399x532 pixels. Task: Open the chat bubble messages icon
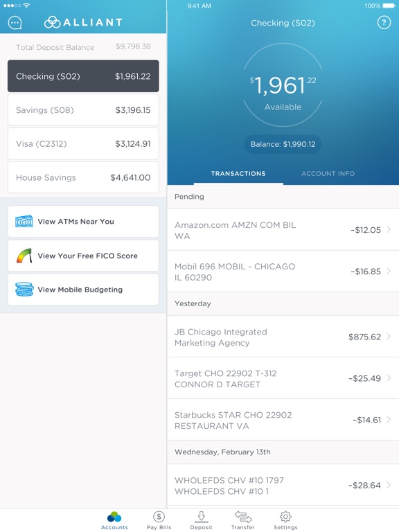(15, 23)
